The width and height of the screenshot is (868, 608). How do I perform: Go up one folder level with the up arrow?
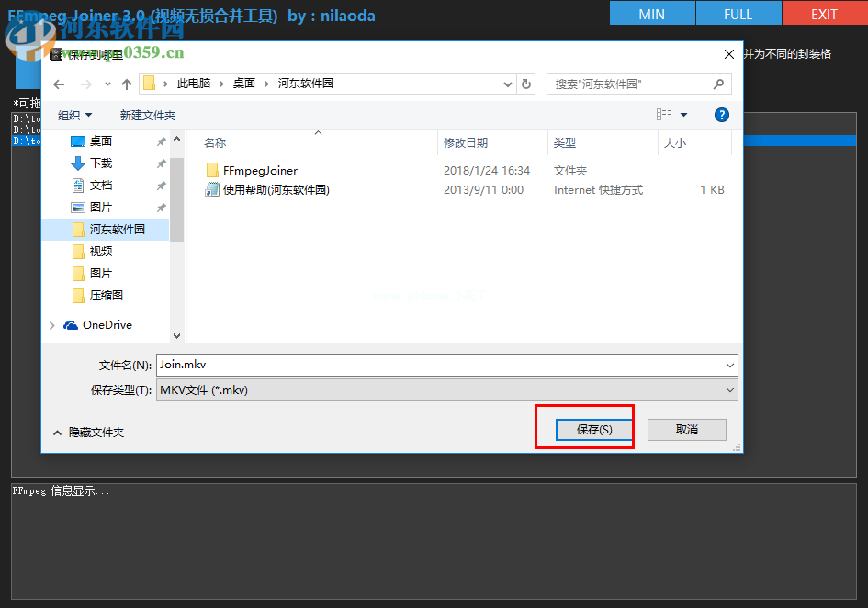point(127,84)
